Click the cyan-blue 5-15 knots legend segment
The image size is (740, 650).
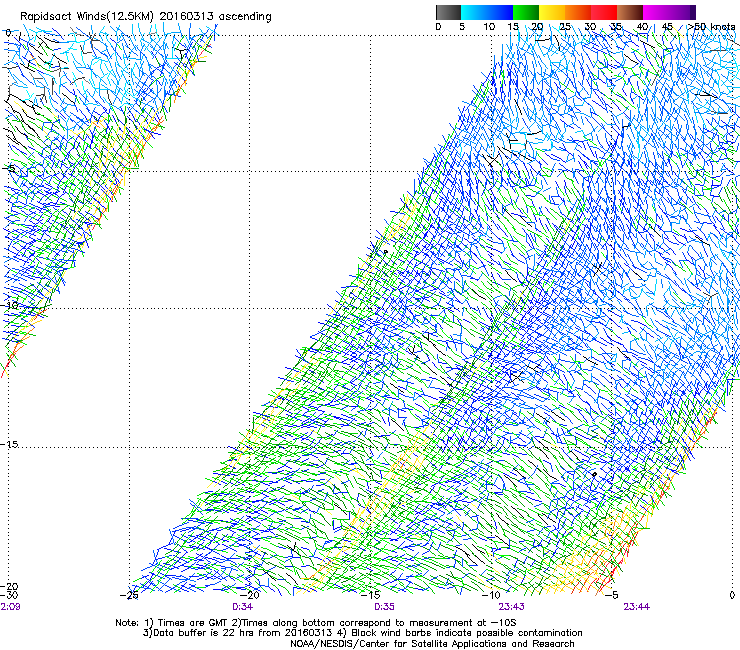coord(487,12)
